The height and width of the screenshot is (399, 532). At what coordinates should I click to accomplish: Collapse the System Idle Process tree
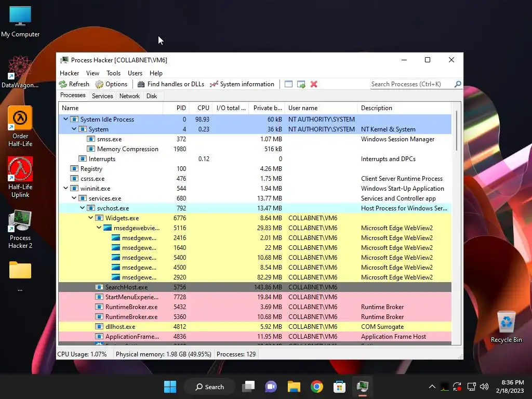tap(66, 119)
